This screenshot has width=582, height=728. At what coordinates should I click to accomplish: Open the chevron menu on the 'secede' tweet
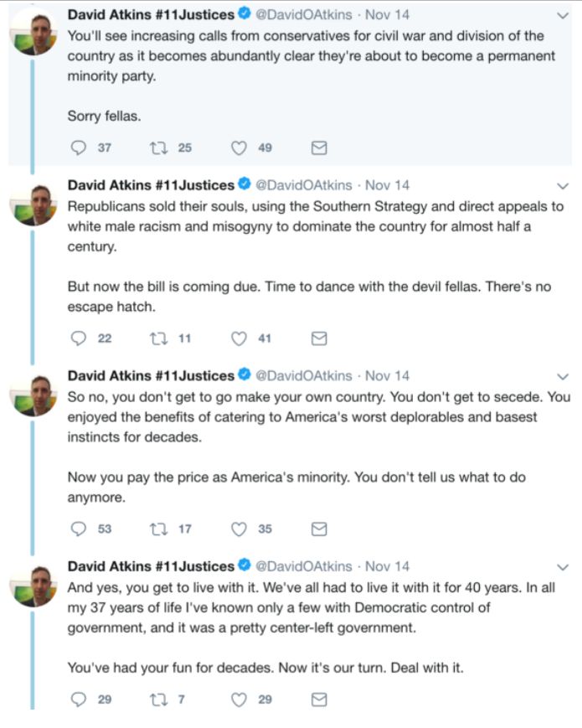click(563, 375)
